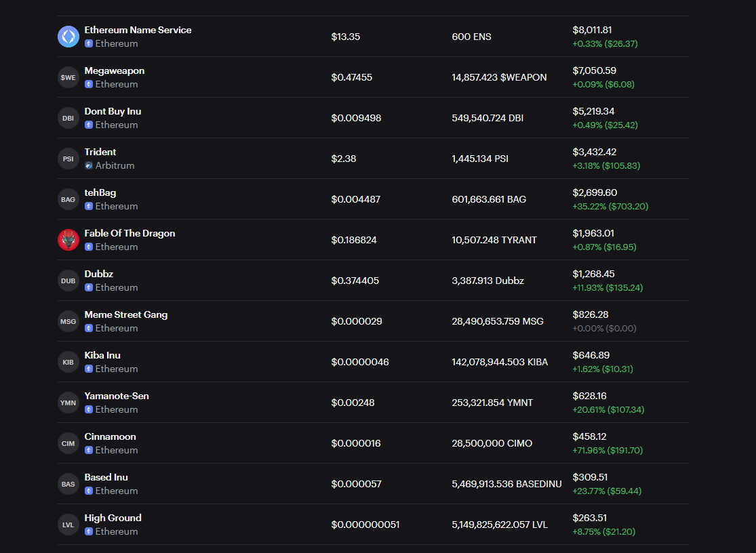Select the value $7,050.59
This screenshot has height=553, width=756.
coord(595,70)
